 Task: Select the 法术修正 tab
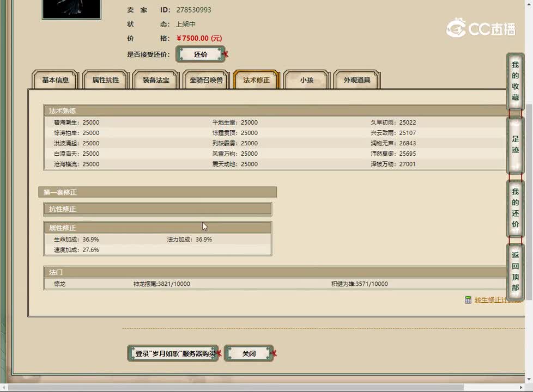coord(256,80)
